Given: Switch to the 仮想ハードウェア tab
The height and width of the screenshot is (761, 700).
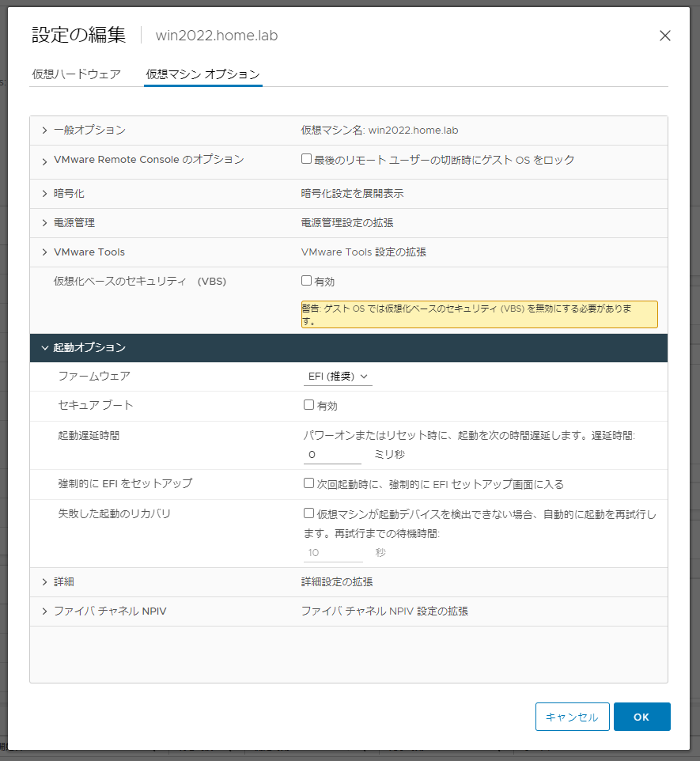Looking at the screenshot, I should coord(75,74).
